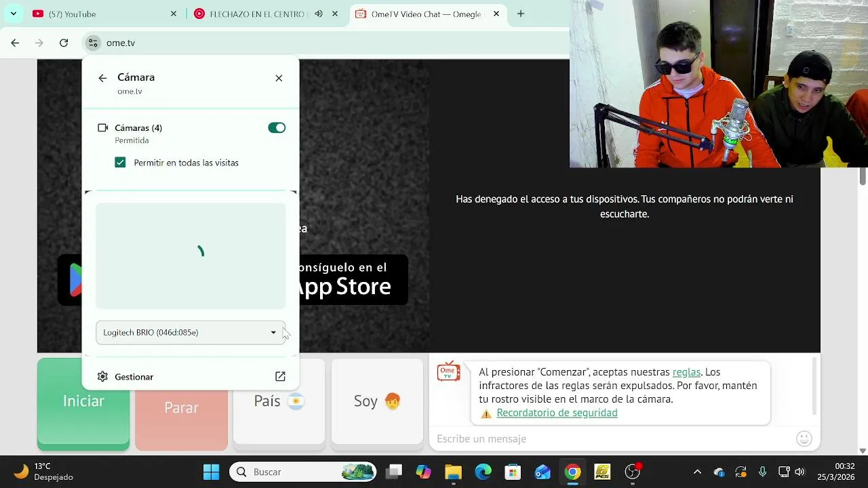Screen dimensions: 868x488
Task: Close the FLECHAZO EN EL CENTRO tab
Action: click(x=335, y=14)
